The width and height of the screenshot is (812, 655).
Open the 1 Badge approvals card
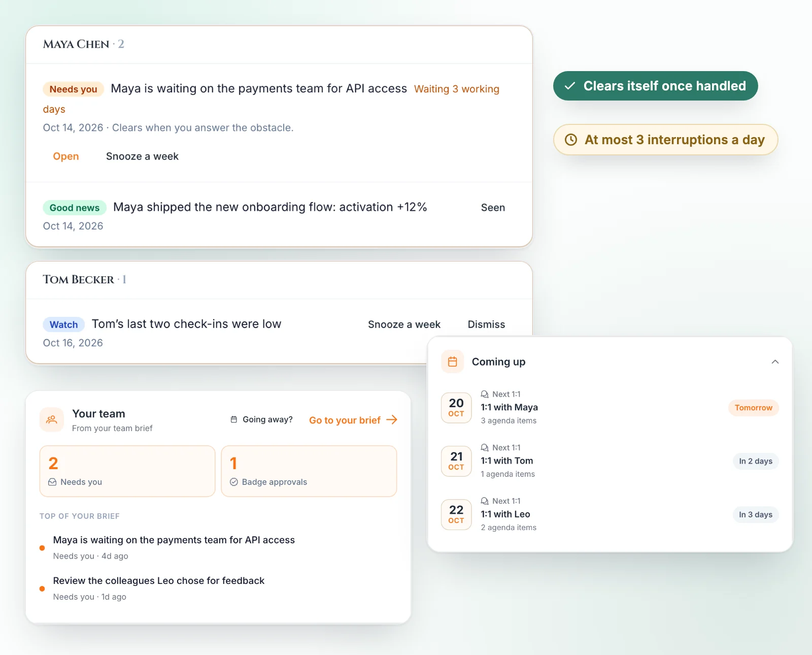[309, 471]
